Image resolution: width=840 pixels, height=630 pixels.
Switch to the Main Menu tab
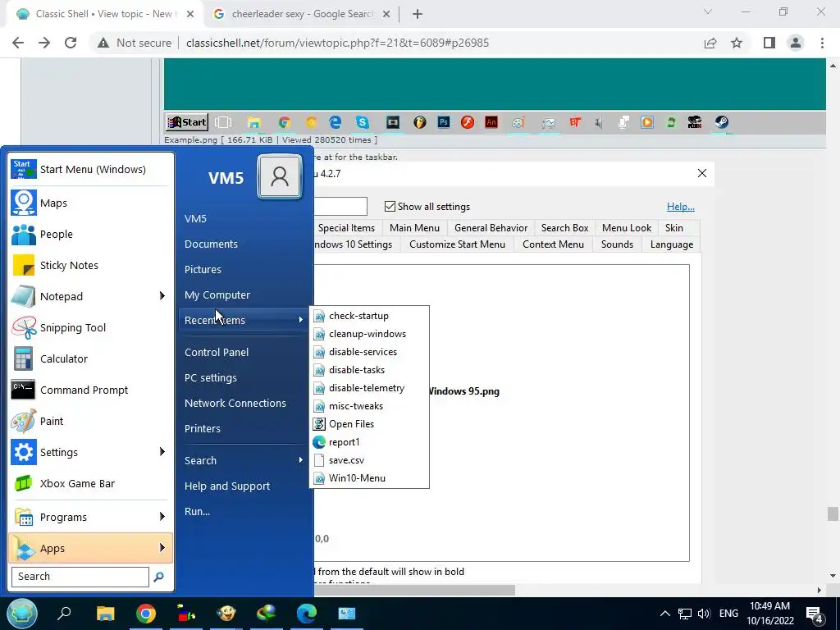point(414,228)
